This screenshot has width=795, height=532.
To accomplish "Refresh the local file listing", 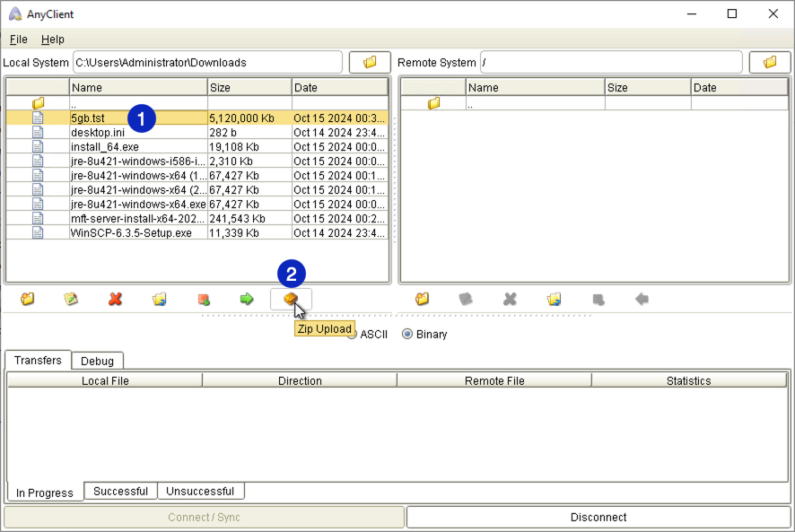I will click(160, 299).
